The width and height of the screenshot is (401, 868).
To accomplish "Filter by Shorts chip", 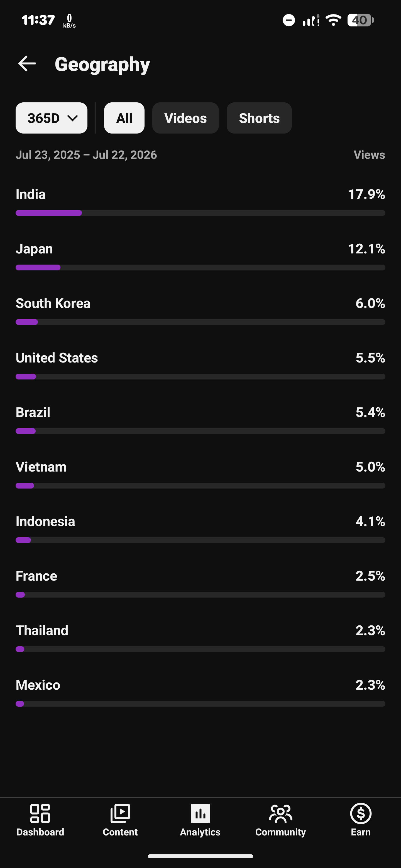I will [259, 118].
